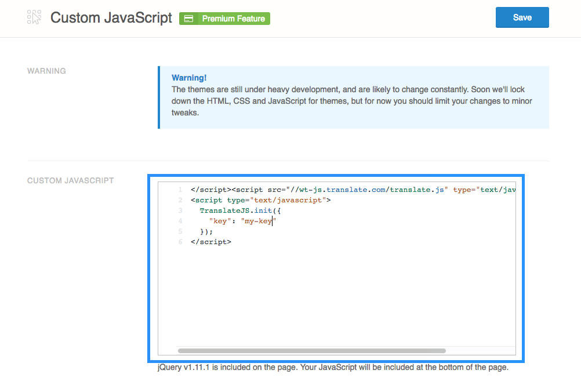Click the closing }); code line
The image size is (581, 392).
tap(206, 231)
